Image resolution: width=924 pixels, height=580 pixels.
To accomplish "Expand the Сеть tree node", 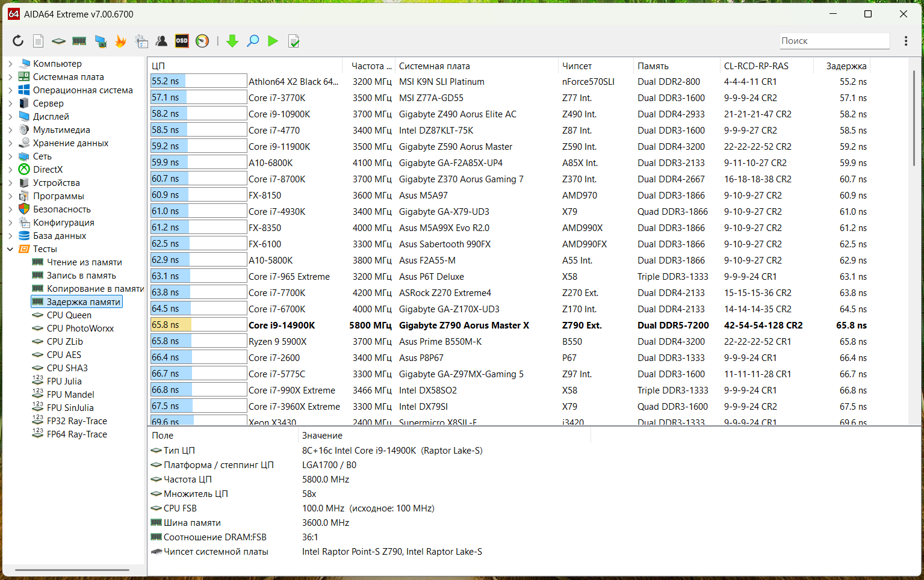I will (10, 156).
